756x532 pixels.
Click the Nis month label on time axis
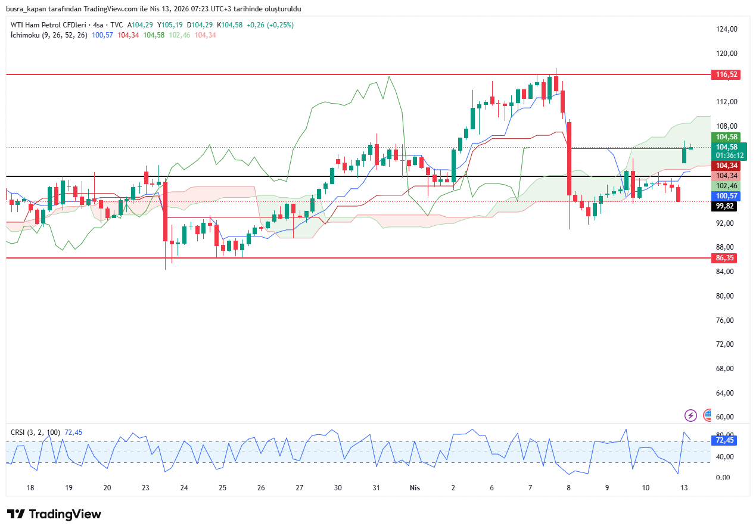pyautogui.click(x=415, y=488)
